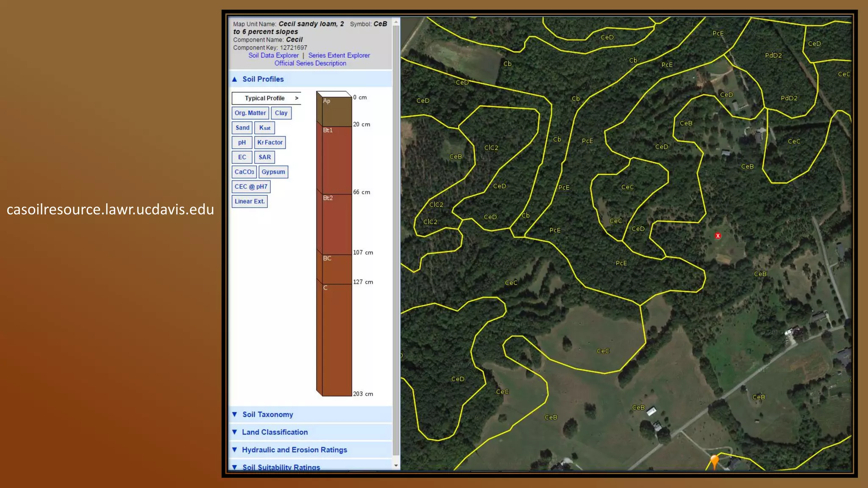Show the Ksat profile
The image size is (868, 488).
(x=264, y=128)
